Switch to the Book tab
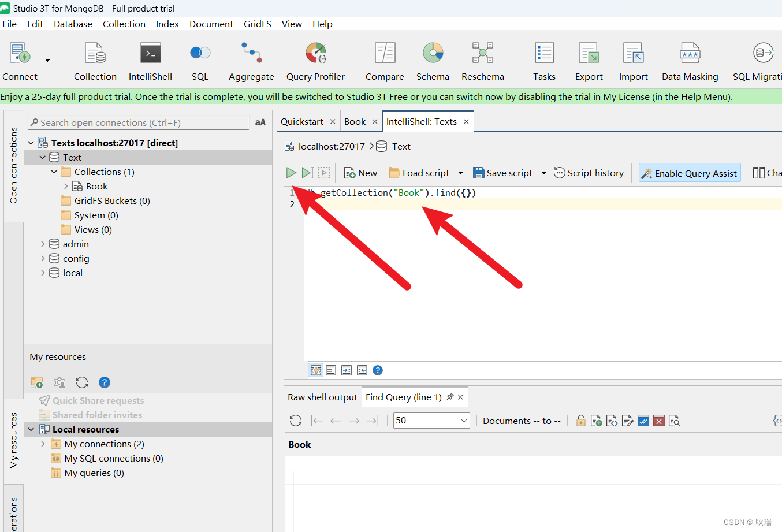 tap(355, 121)
